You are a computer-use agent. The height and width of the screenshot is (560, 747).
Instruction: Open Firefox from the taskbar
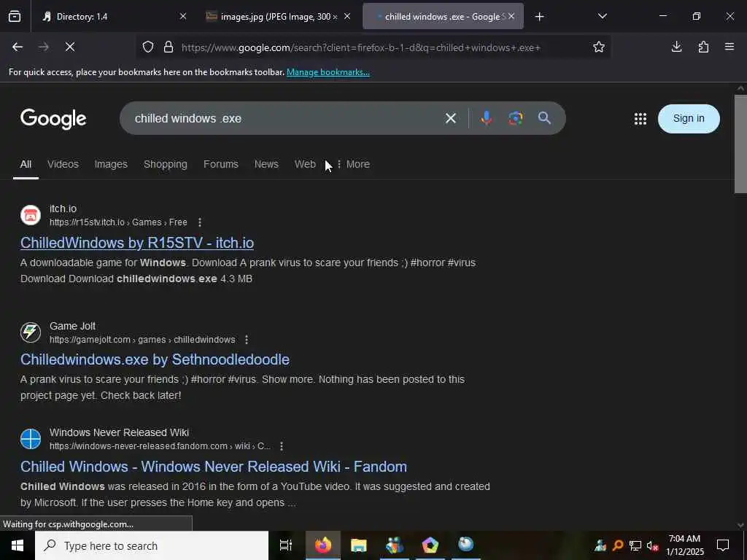click(x=323, y=545)
